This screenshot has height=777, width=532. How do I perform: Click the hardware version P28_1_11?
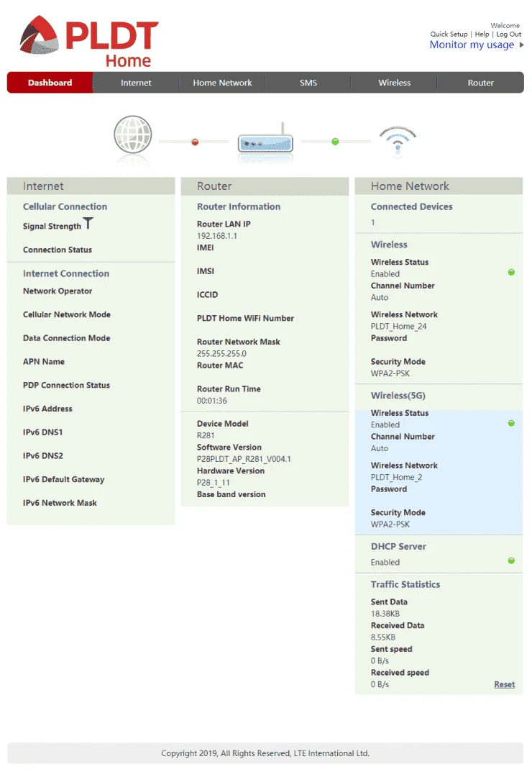click(x=213, y=483)
